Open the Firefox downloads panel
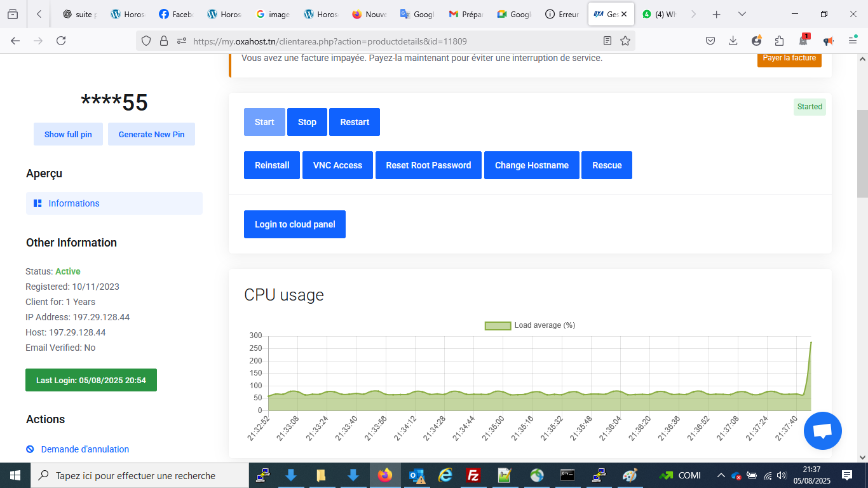The height and width of the screenshot is (488, 868). pyautogui.click(x=733, y=41)
